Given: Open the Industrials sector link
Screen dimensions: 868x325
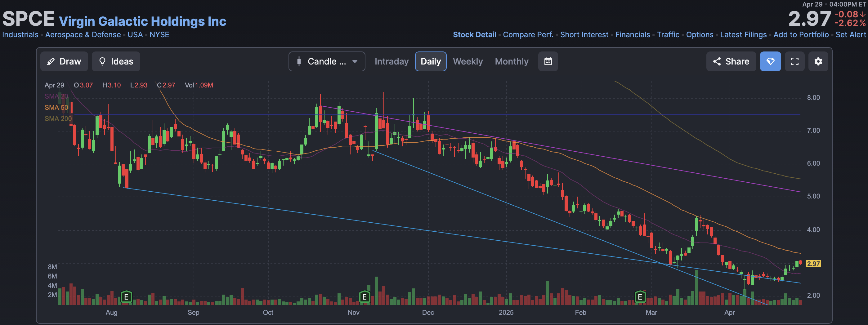Looking at the screenshot, I should tap(20, 35).
